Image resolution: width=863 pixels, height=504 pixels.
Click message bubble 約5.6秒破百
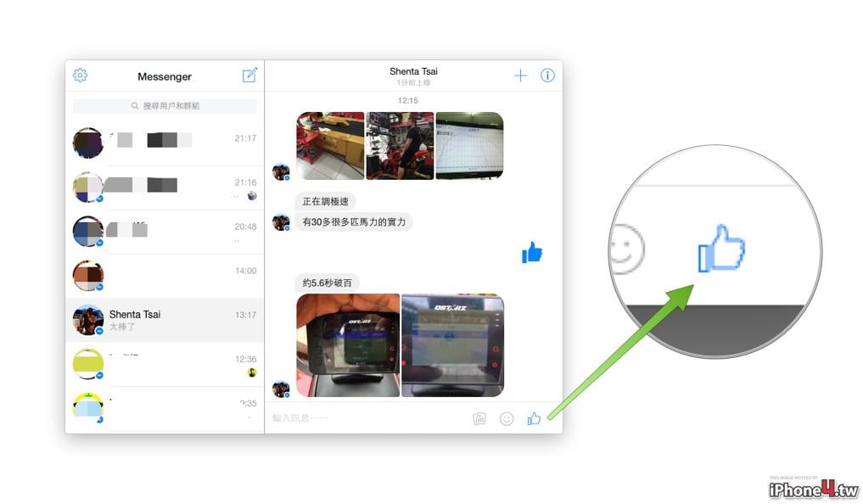[x=327, y=283]
